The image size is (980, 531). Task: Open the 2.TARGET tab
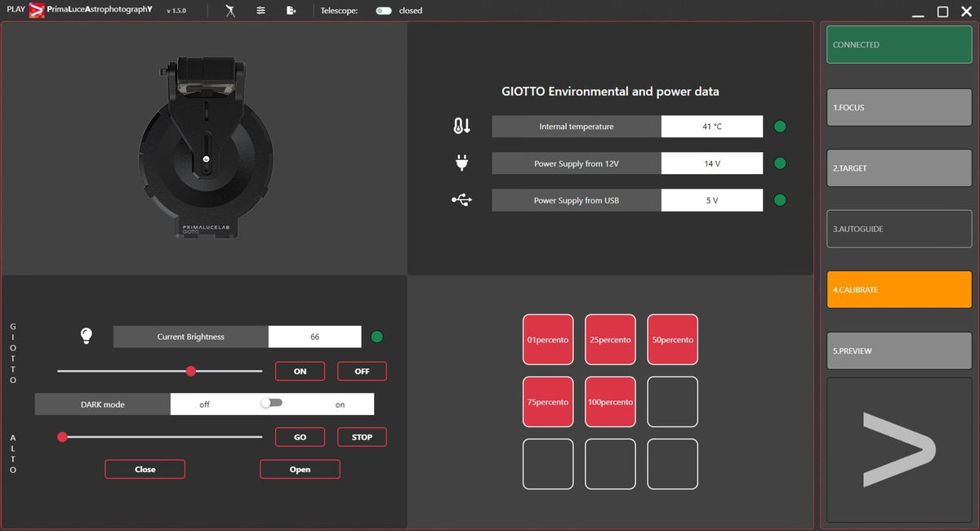coord(899,167)
